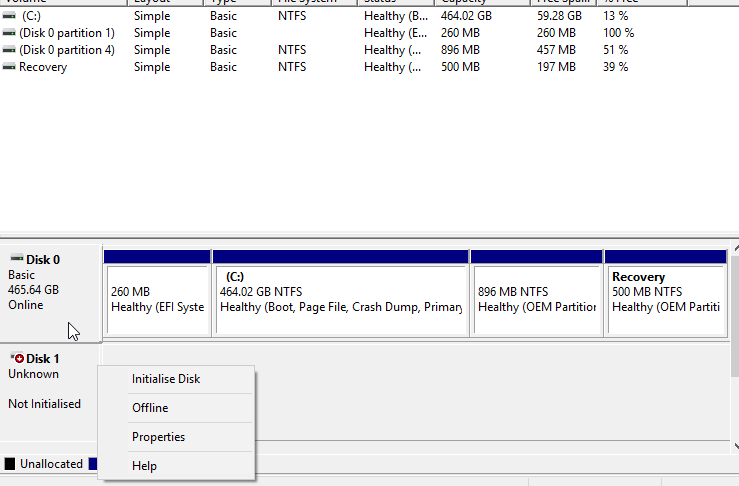This screenshot has height=486, width=739.
Task: Click the 13 % free cell
Action: coord(616,16)
